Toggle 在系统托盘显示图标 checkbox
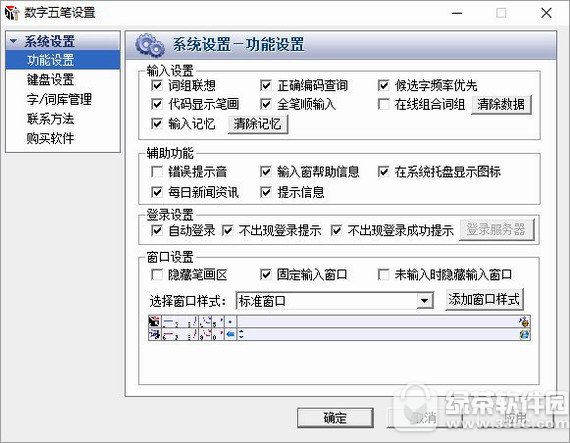The width and height of the screenshot is (570, 443). pyautogui.click(x=384, y=172)
